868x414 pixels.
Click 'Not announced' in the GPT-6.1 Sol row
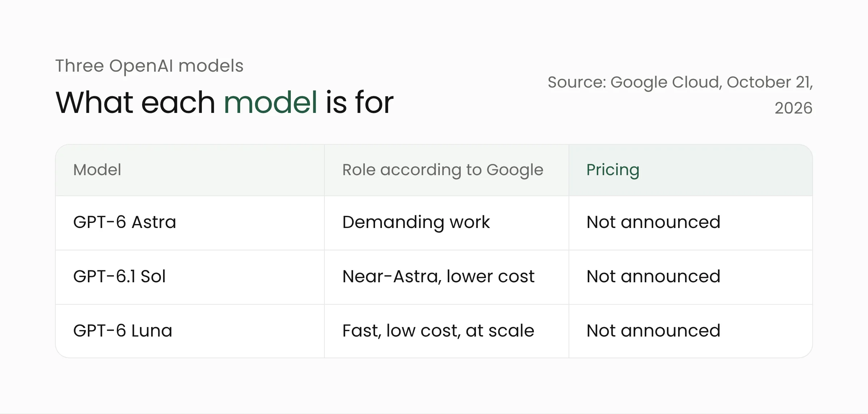click(691, 277)
